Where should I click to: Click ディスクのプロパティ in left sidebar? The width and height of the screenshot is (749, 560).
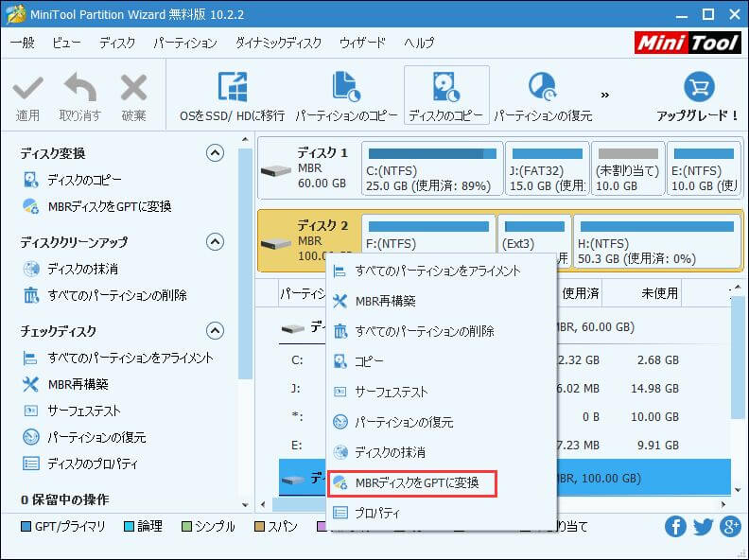coord(93,464)
